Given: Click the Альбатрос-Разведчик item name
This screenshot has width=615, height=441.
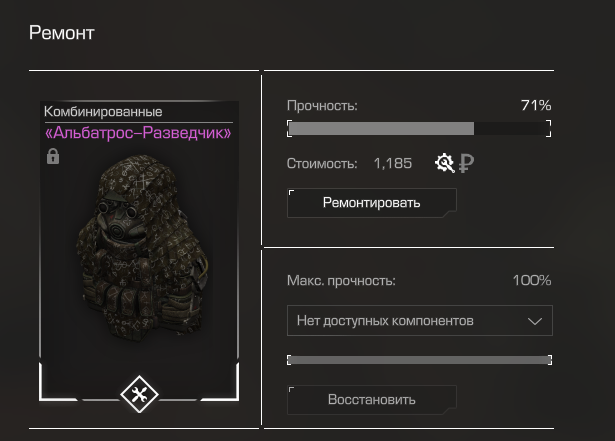Looking at the screenshot, I should (x=138, y=133).
